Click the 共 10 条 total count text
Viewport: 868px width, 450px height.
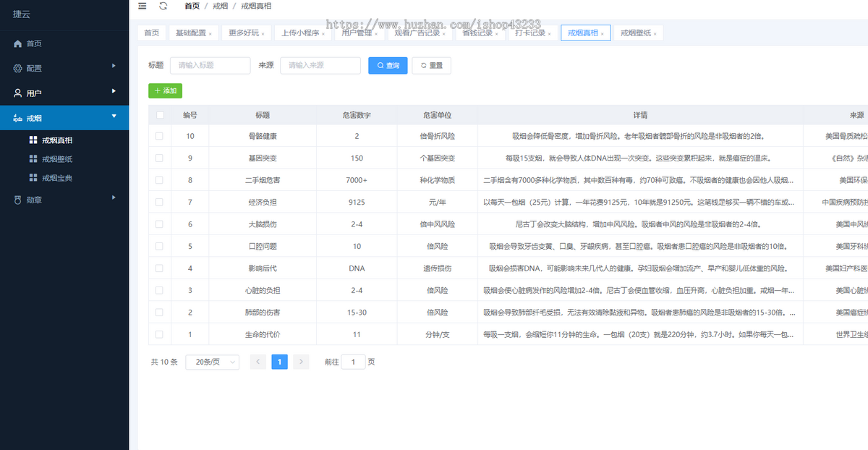pos(164,362)
